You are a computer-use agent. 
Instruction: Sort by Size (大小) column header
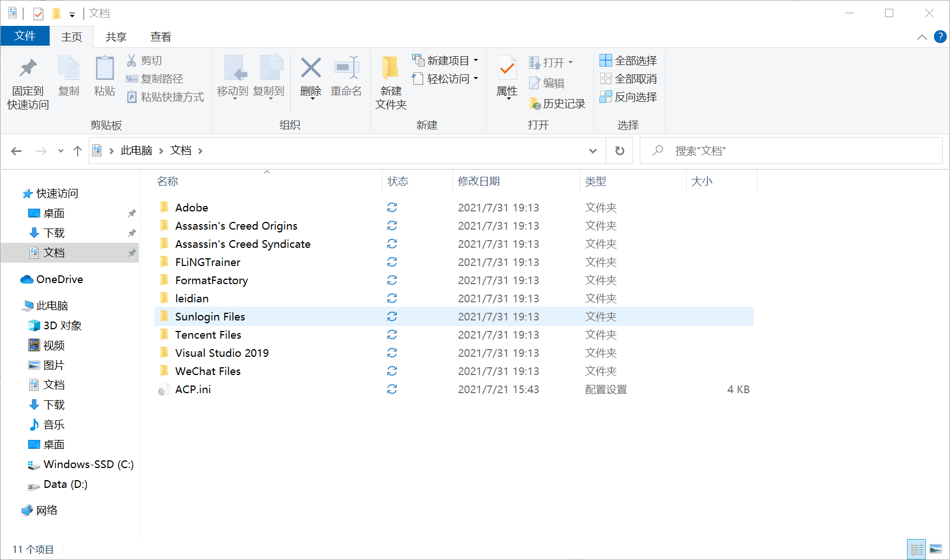(701, 181)
